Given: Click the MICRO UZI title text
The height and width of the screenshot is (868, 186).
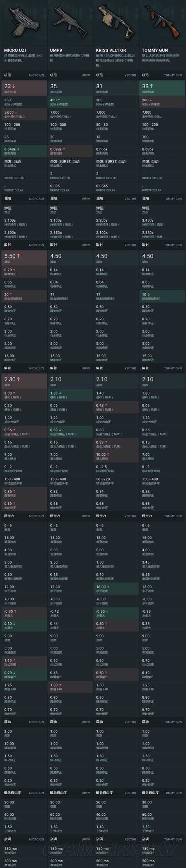Looking at the screenshot, I should [x=15, y=50].
